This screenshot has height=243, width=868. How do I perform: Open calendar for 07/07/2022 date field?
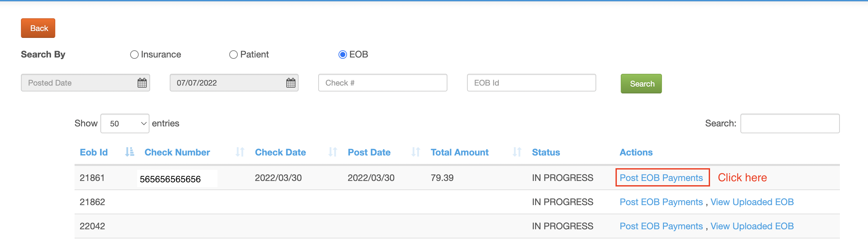pyautogui.click(x=291, y=83)
